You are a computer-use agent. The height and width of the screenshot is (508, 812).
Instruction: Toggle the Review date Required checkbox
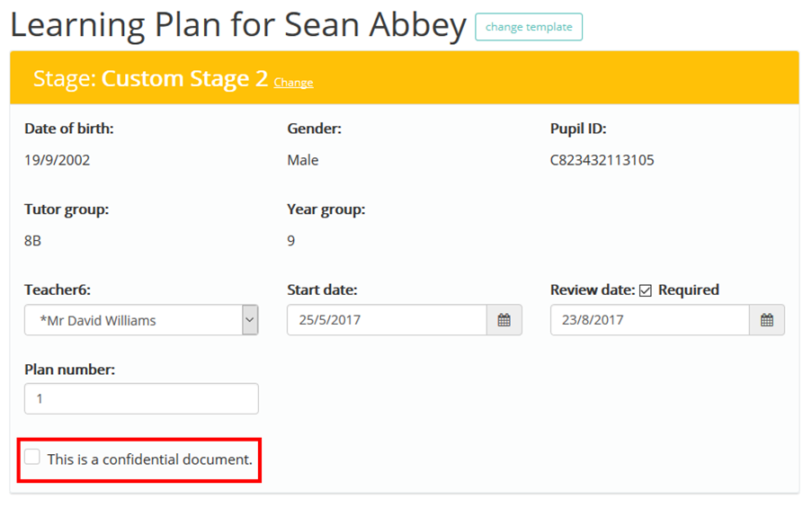[645, 290]
